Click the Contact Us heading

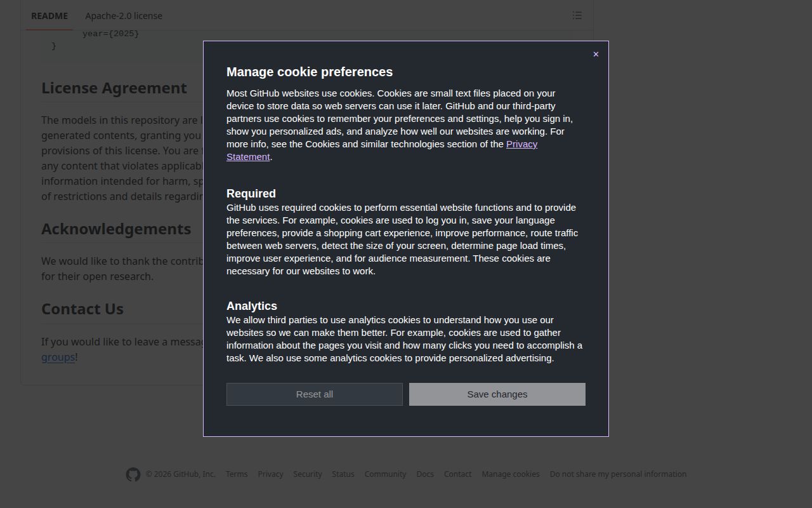[x=82, y=309]
